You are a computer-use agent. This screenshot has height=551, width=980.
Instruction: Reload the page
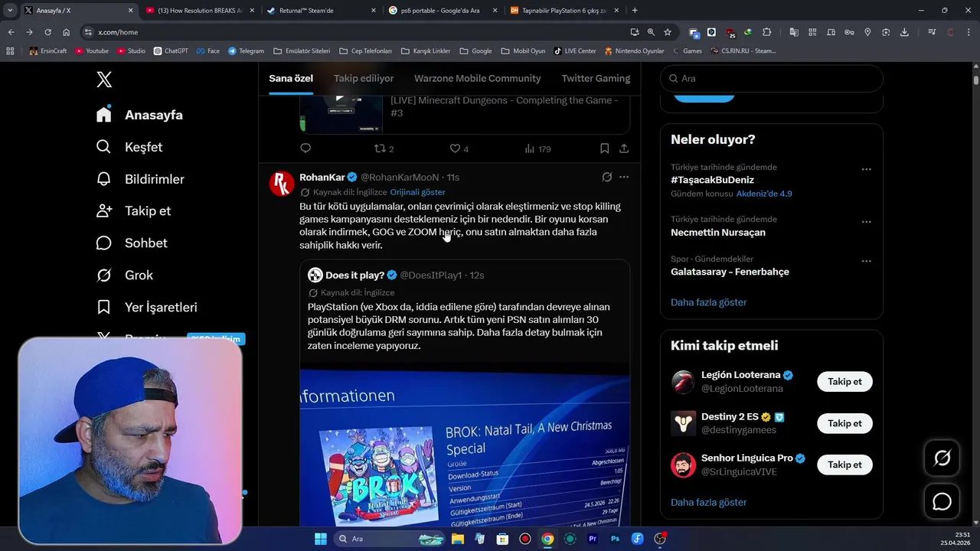[47, 32]
